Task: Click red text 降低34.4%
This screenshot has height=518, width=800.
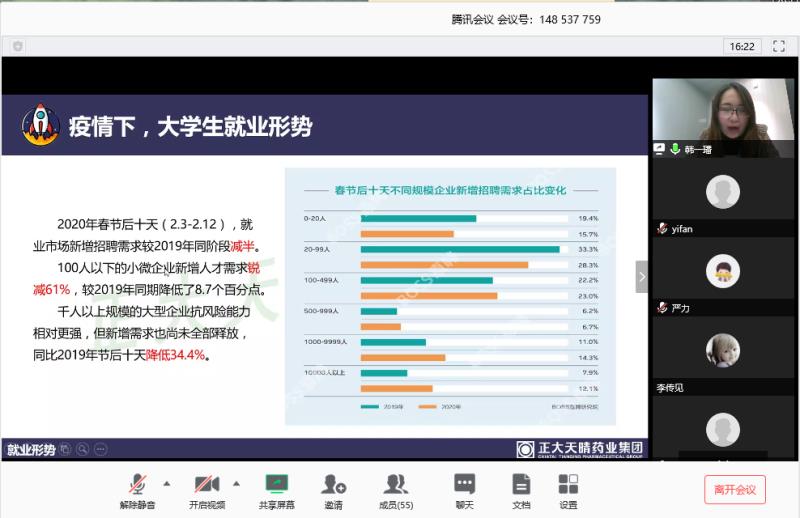Action: 176,355
